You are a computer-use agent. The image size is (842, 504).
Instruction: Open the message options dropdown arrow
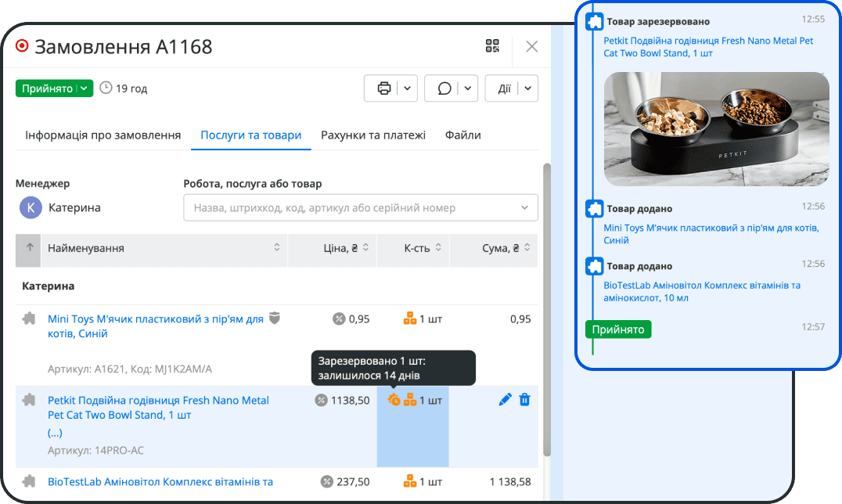[x=468, y=88]
